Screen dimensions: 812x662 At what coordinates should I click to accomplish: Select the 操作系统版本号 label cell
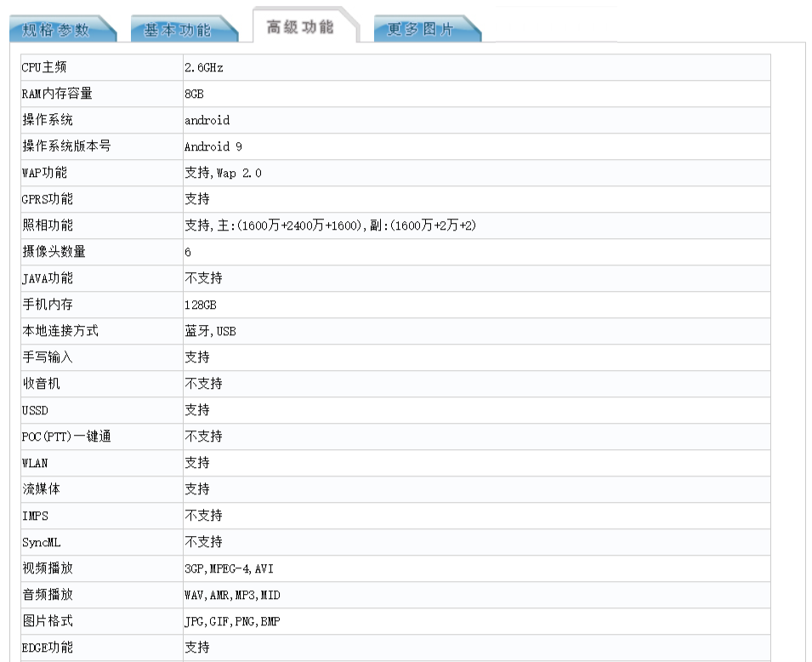(x=66, y=147)
